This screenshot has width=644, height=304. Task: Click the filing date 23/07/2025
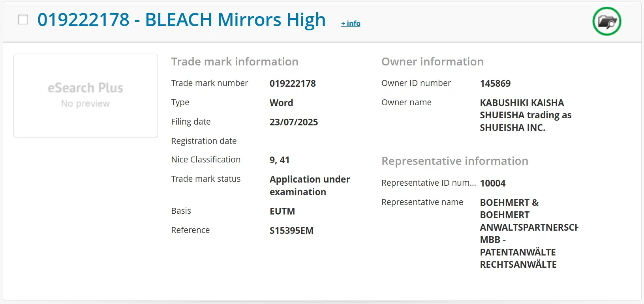[293, 122]
